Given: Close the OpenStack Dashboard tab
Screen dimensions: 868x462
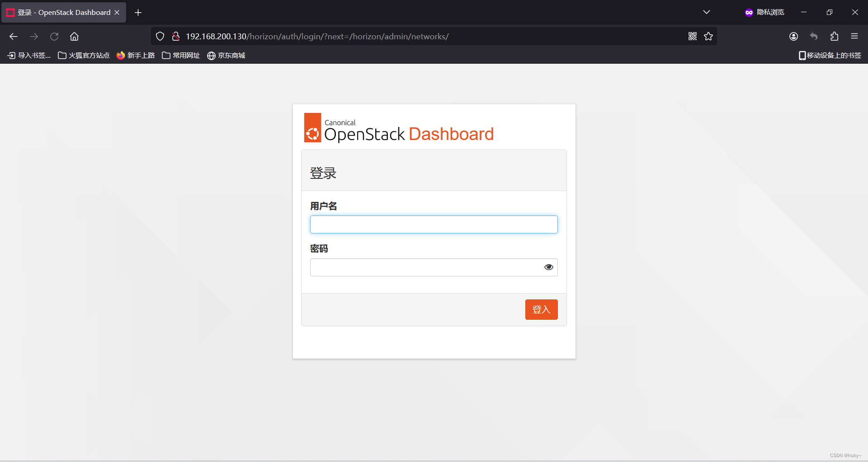Looking at the screenshot, I should (x=117, y=13).
